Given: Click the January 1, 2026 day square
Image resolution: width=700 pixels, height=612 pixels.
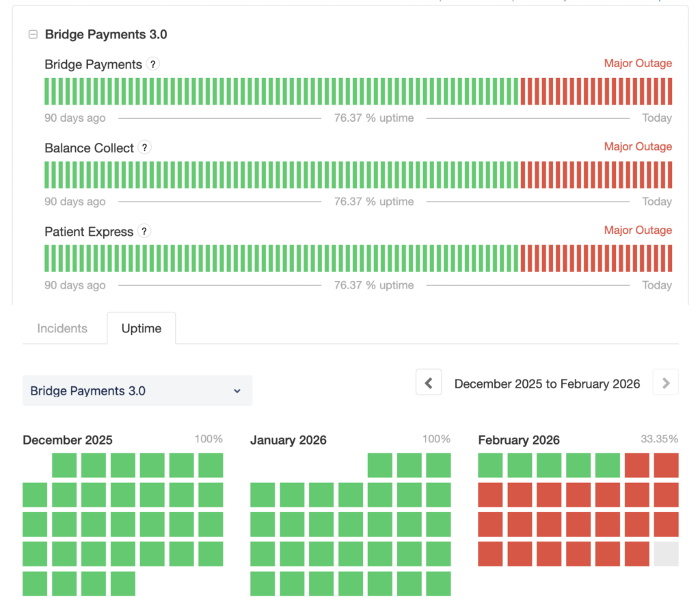Looking at the screenshot, I should pos(379,465).
